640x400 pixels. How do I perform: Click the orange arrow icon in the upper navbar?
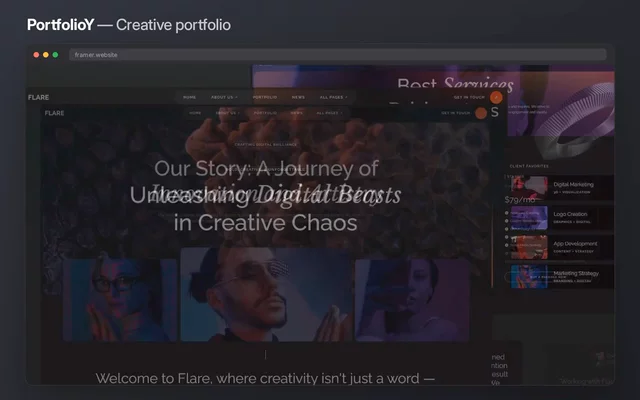pos(496,98)
